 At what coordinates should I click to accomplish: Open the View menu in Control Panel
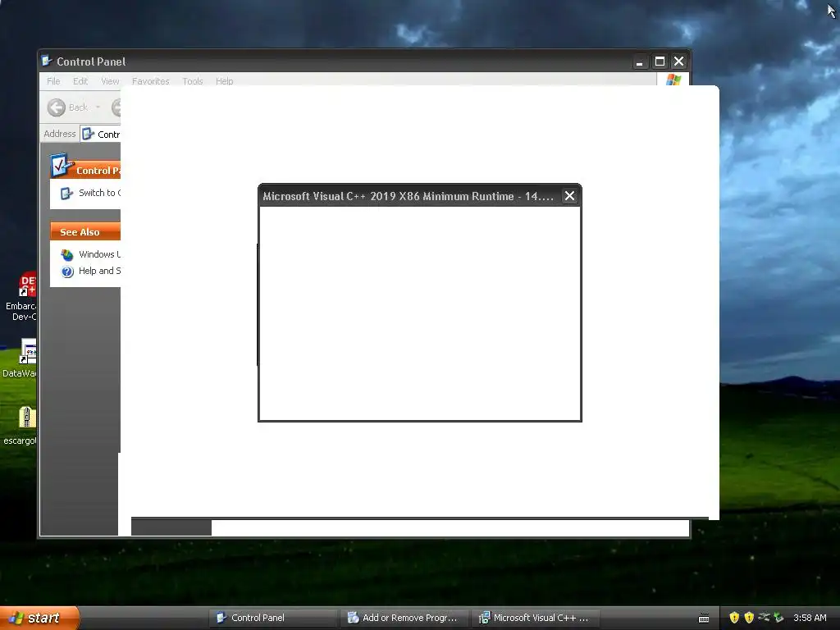click(110, 81)
